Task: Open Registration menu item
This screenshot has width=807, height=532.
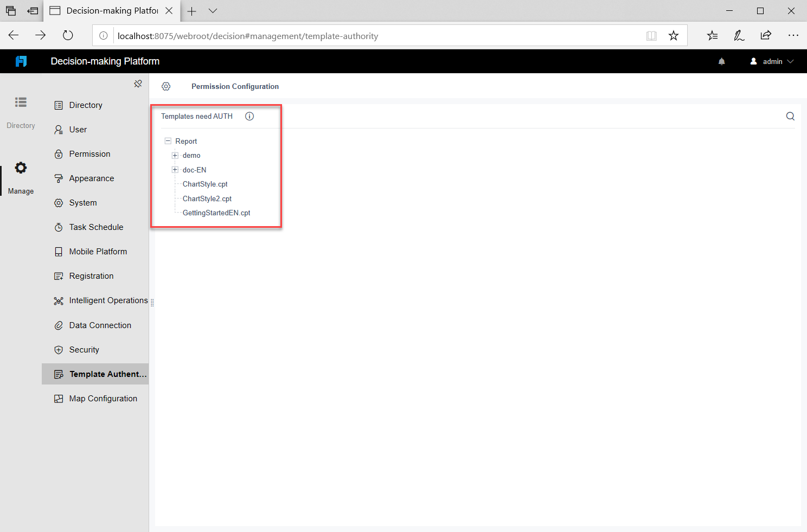Action: point(95,276)
